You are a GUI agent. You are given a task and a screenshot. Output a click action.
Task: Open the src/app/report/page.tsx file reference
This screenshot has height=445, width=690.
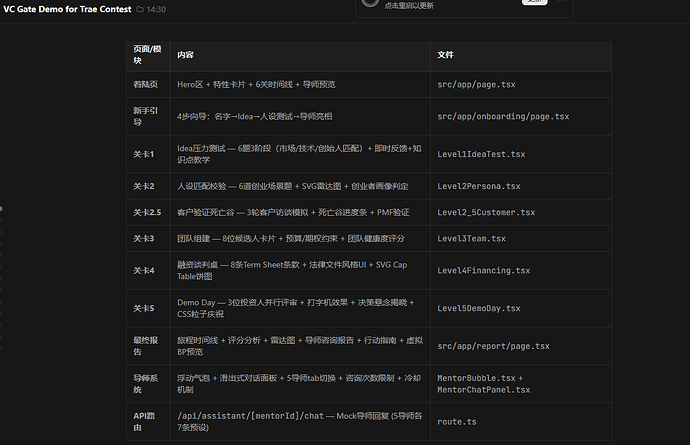493,346
